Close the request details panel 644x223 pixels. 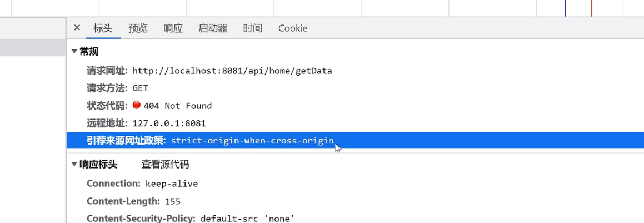click(77, 28)
